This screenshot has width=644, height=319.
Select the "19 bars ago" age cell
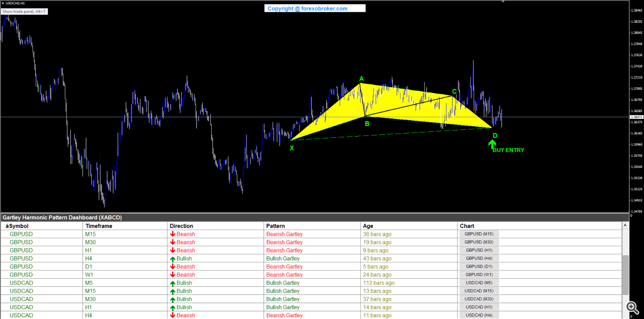tap(377, 242)
